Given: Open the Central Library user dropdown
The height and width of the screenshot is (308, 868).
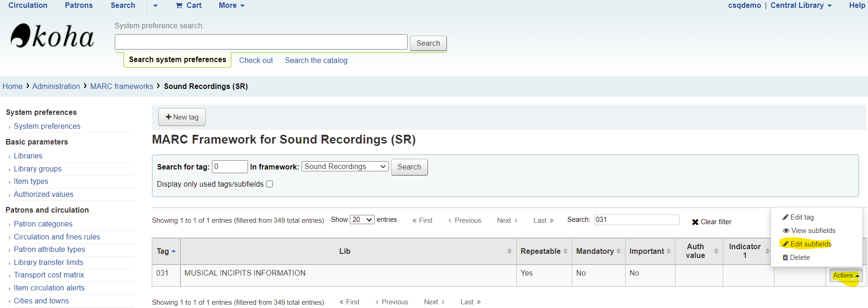Looking at the screenshot, I should click(x=801, y=5).
